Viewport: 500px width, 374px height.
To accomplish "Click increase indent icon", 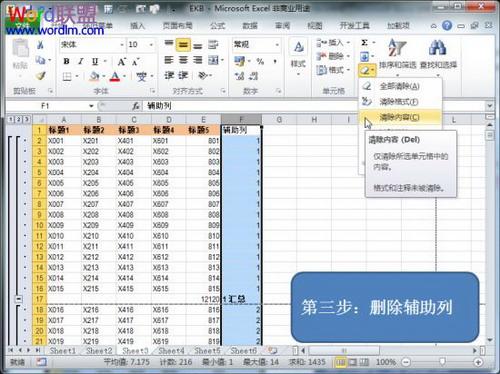I will click(x=183, y=76).
